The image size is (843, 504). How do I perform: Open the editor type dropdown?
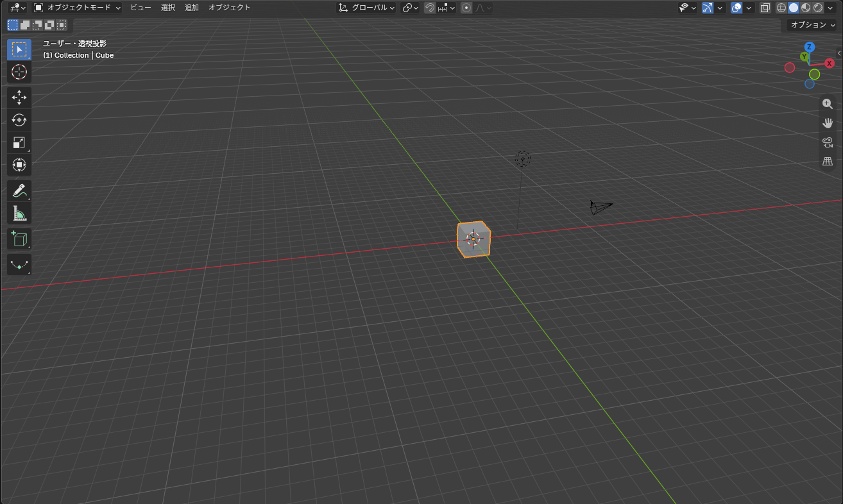pyautogui.click(x=17, y=8)
